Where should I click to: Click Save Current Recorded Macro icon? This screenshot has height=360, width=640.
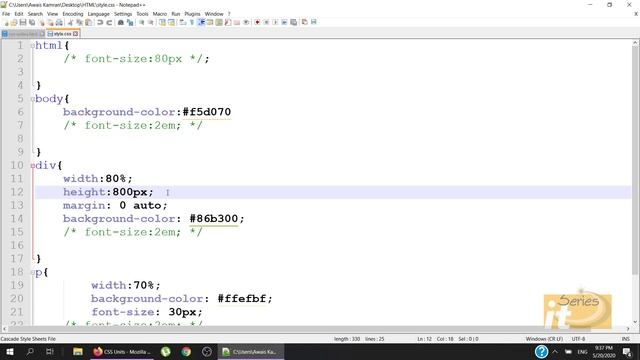click(293, 22)
